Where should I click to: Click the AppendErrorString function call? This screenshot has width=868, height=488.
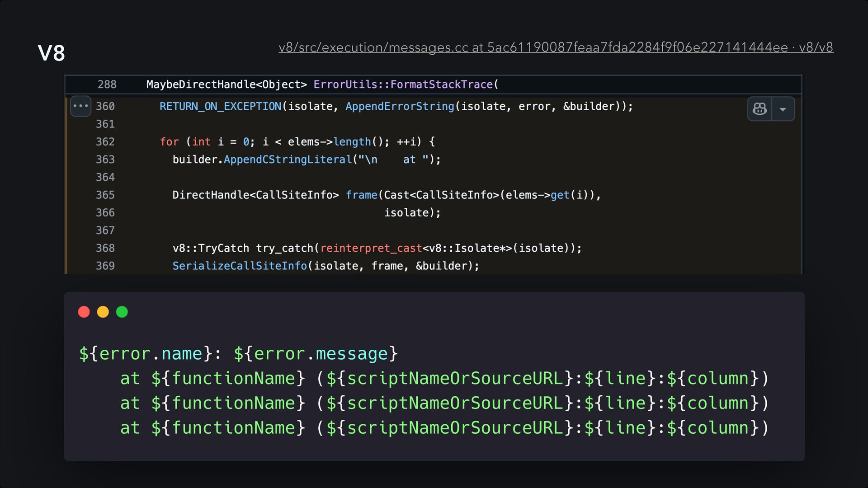pos(400,107)
